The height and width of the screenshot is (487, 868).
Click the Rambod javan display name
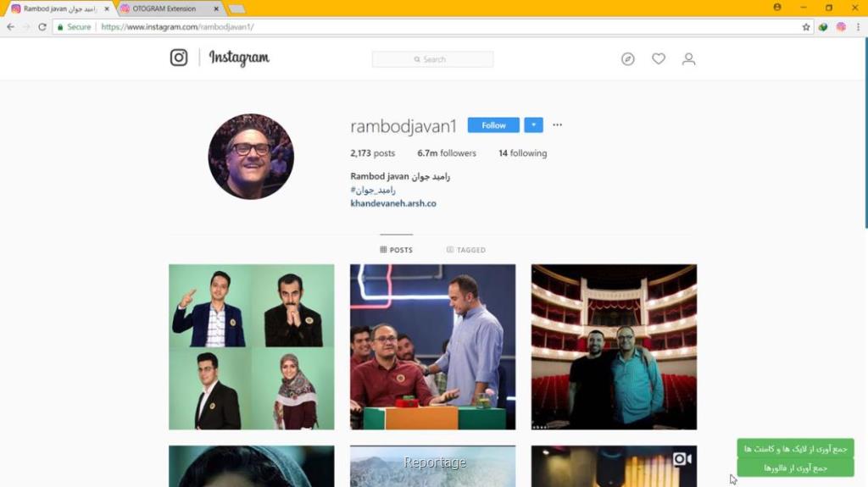(400, 176)
